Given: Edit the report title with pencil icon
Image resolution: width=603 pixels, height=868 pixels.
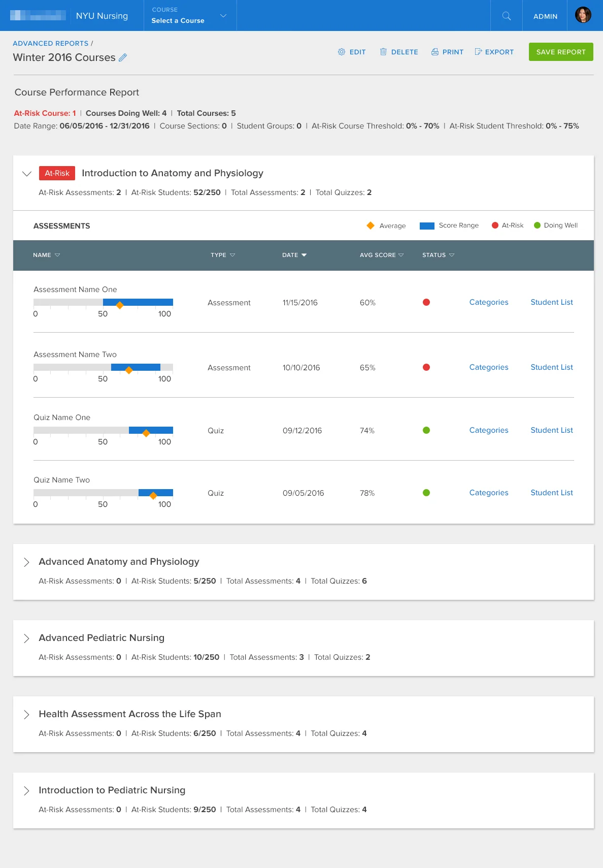Looking at the screenshot, I should point(123,57).
